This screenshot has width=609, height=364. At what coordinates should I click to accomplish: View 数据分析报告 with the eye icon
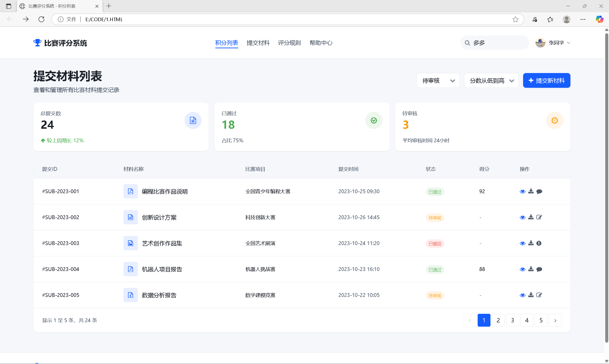[x=522, y=295]
